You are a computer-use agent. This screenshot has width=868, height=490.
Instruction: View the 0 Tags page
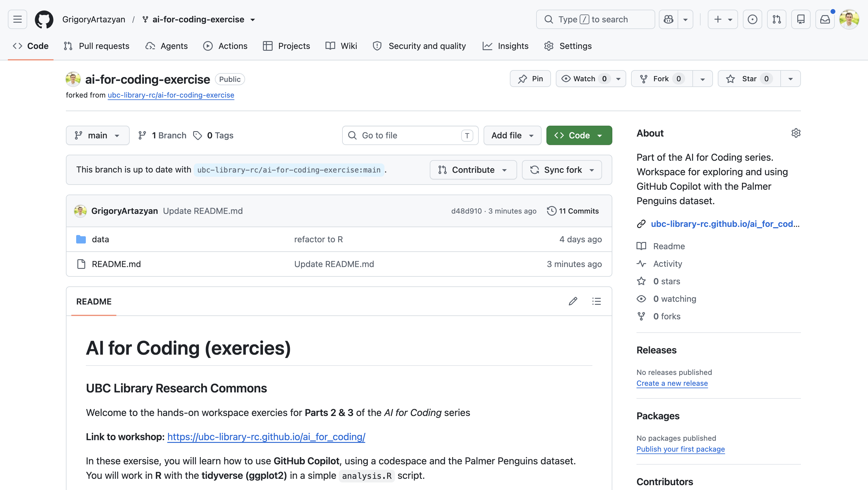coord(213,135)
